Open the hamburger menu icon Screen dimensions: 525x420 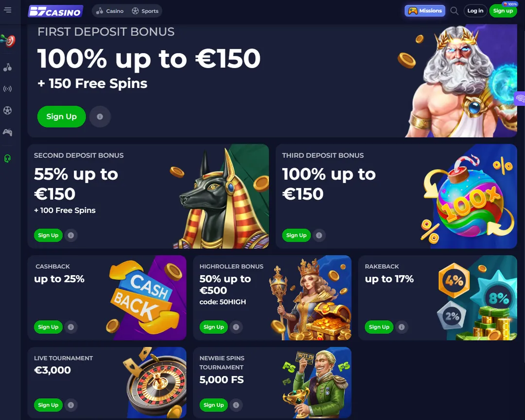(x=7, y=10)
